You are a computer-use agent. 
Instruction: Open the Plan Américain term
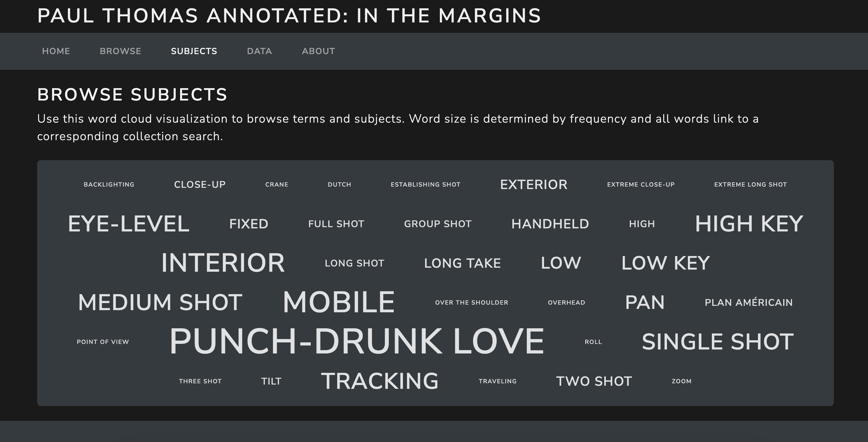(x=748, y=302)
